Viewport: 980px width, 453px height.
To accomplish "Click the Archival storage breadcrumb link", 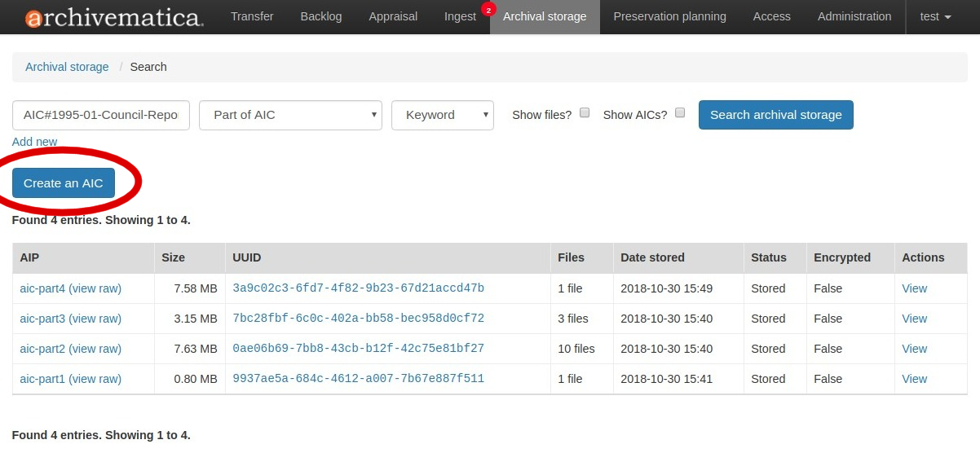I will pyautogui.click(x=67, y=67).
